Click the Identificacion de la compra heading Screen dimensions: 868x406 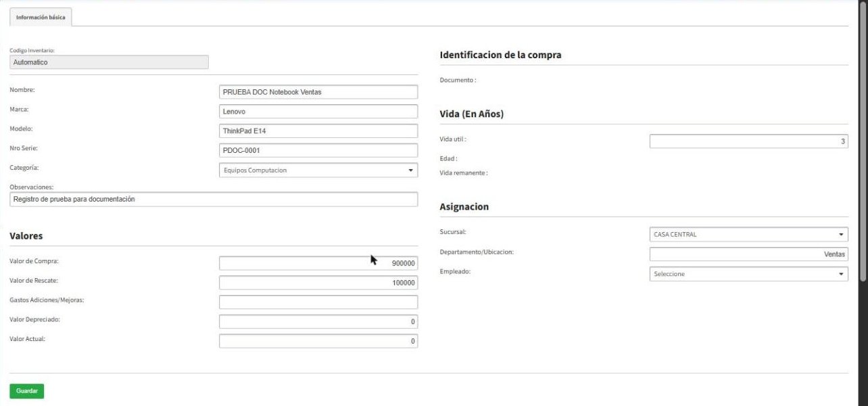[x=500, y=55]
